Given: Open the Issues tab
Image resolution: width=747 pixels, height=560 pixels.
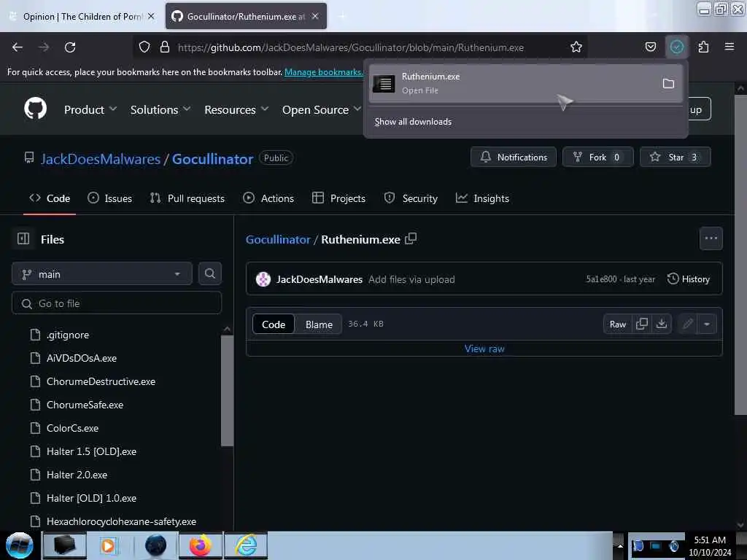Looking at the screenshot, I should [x=110, y=198].
